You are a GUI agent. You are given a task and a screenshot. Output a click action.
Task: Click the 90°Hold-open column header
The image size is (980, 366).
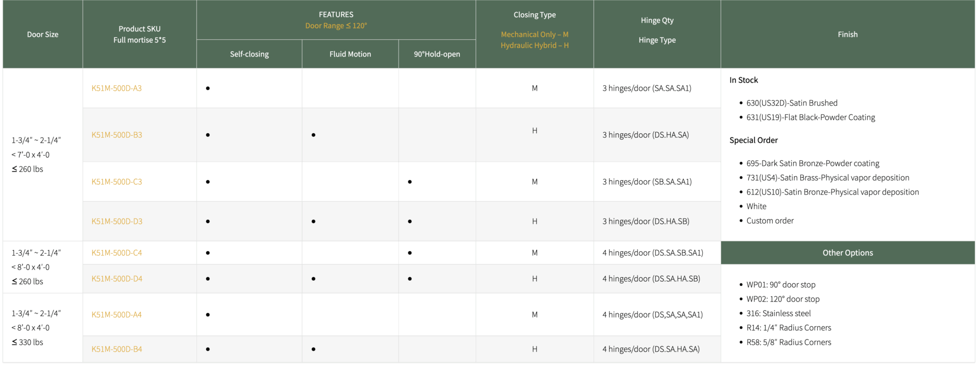[x=437, y=54]
